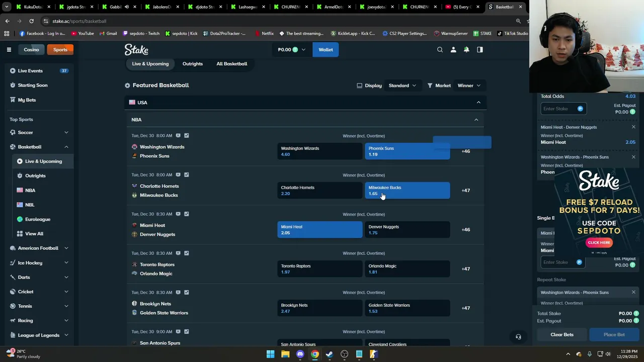Click the live stream icon for Hornets vs Bucks
Viewport: 644px width, 362px height.
178,175
